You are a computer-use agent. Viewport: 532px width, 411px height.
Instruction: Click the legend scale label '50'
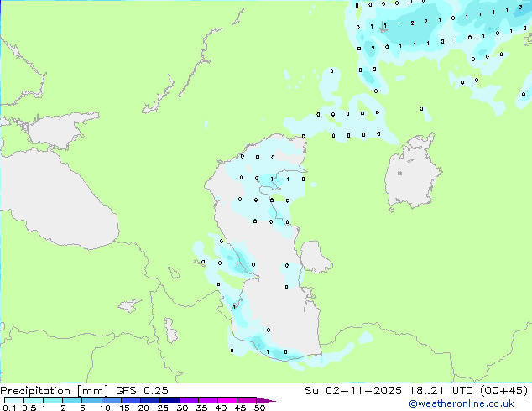click(x=259, y=408)
